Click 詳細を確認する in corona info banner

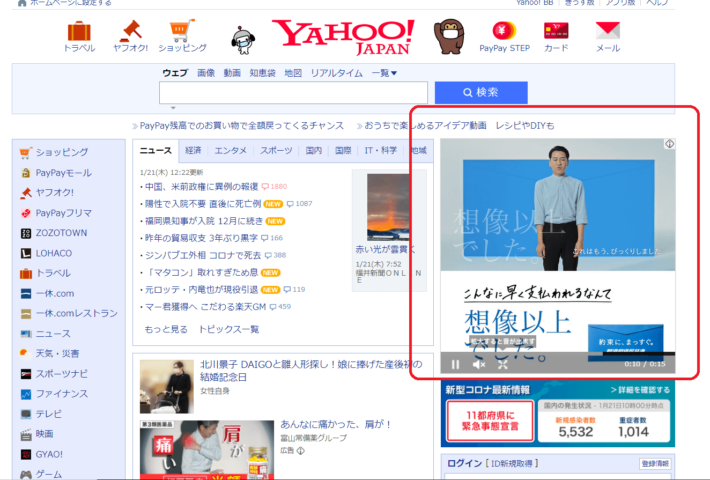(x=640, y=390)
